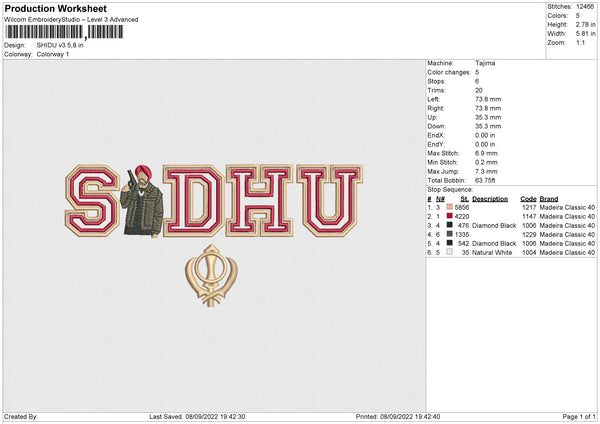
Task: Click the Stops label
Action: point(436,81)
